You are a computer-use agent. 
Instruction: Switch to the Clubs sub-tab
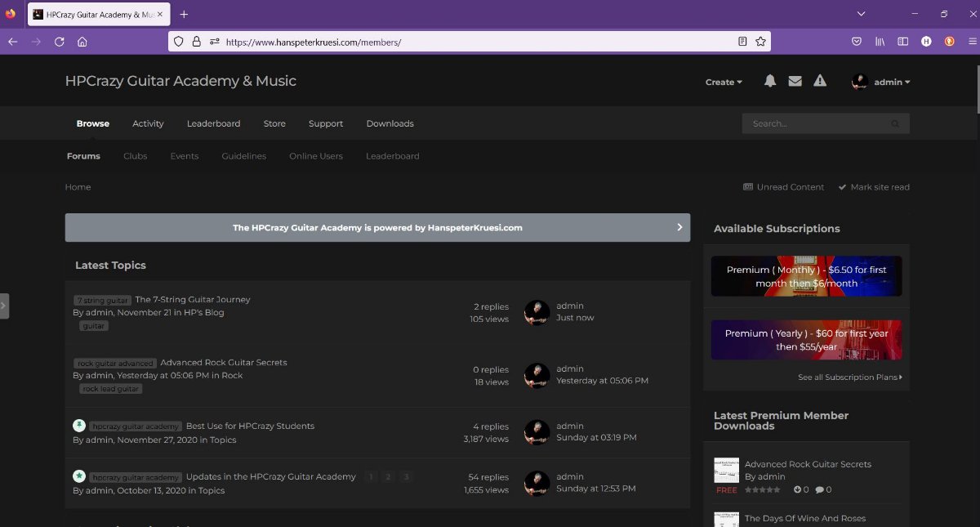coord(136,156)
